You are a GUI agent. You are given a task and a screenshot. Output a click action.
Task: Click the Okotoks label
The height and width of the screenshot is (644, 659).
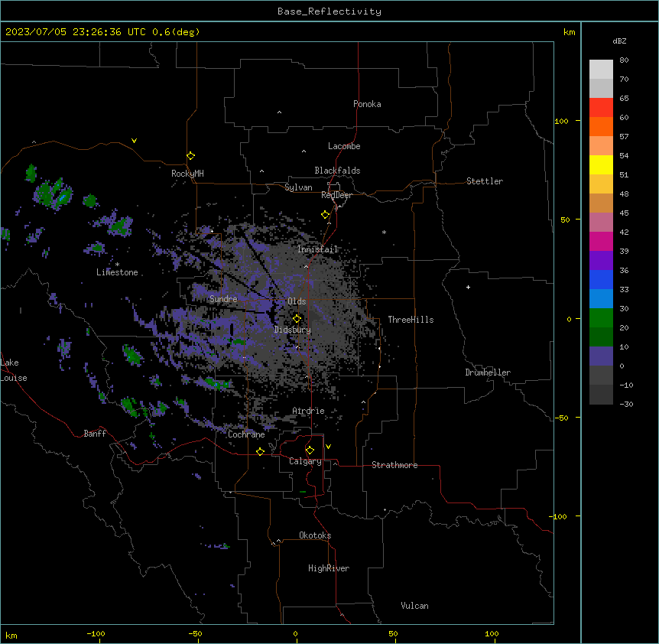(x=315, y=535)
